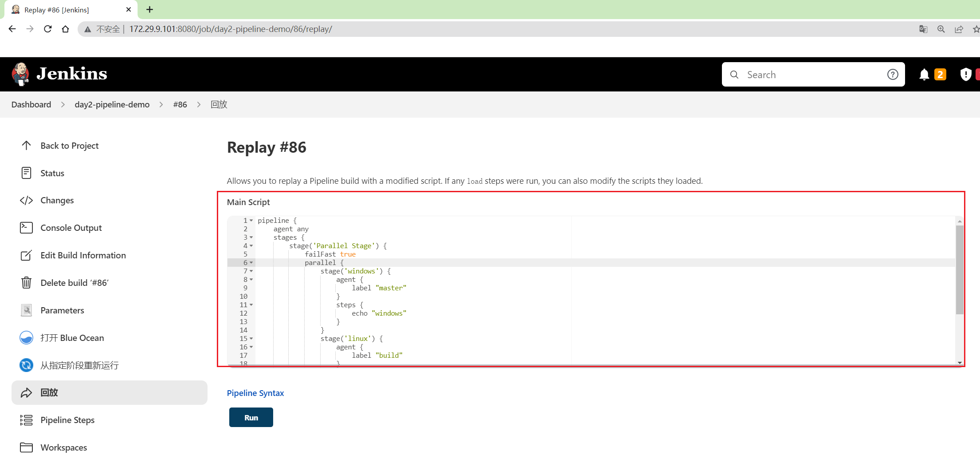Screen dimensions: 980x463
Task: Open the Changes sidebar item
Action: (110, 200)
